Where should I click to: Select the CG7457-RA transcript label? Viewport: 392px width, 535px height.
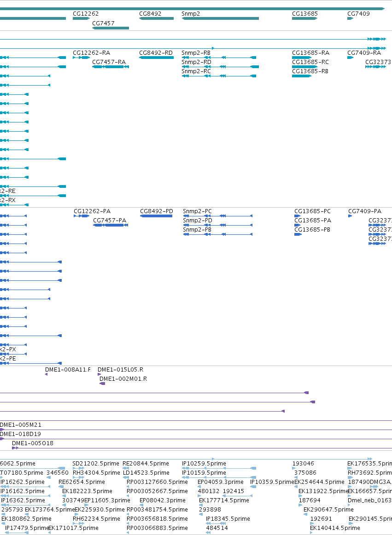109,62
